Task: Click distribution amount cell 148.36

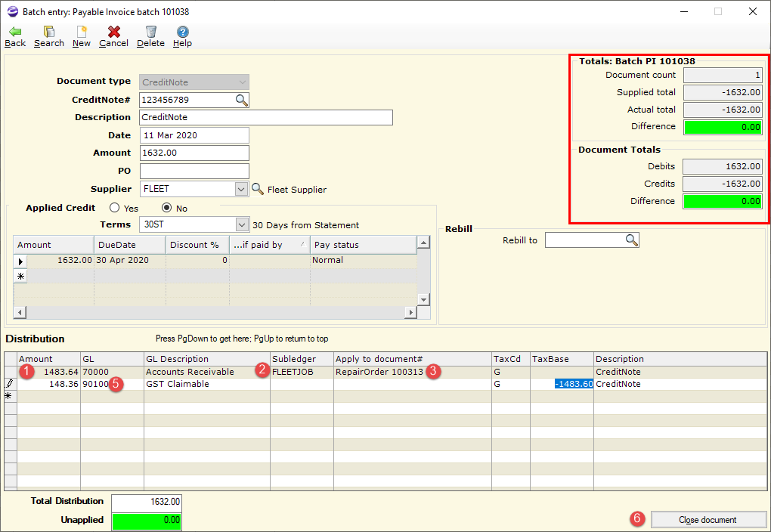Action: 48,384
